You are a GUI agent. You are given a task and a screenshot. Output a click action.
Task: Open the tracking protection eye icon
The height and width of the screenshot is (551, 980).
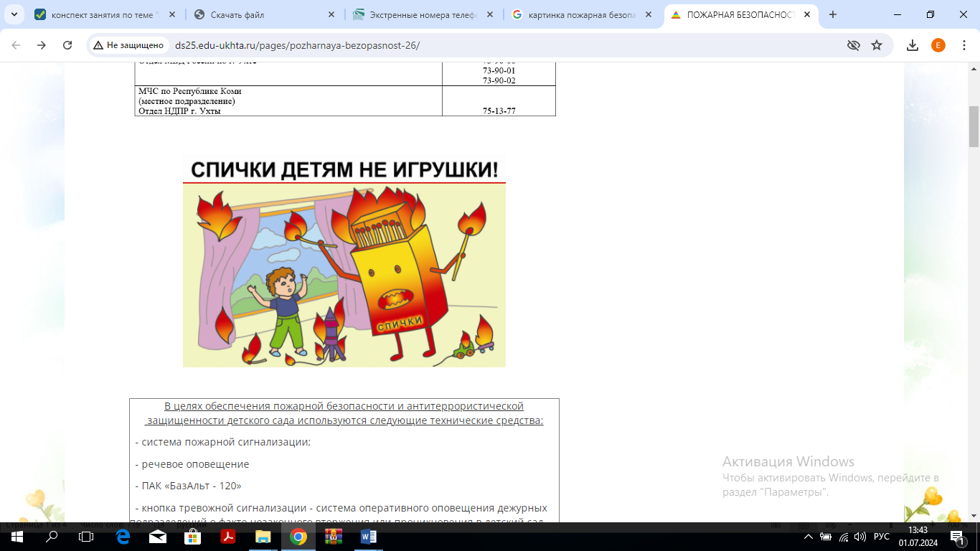point(853,45)
